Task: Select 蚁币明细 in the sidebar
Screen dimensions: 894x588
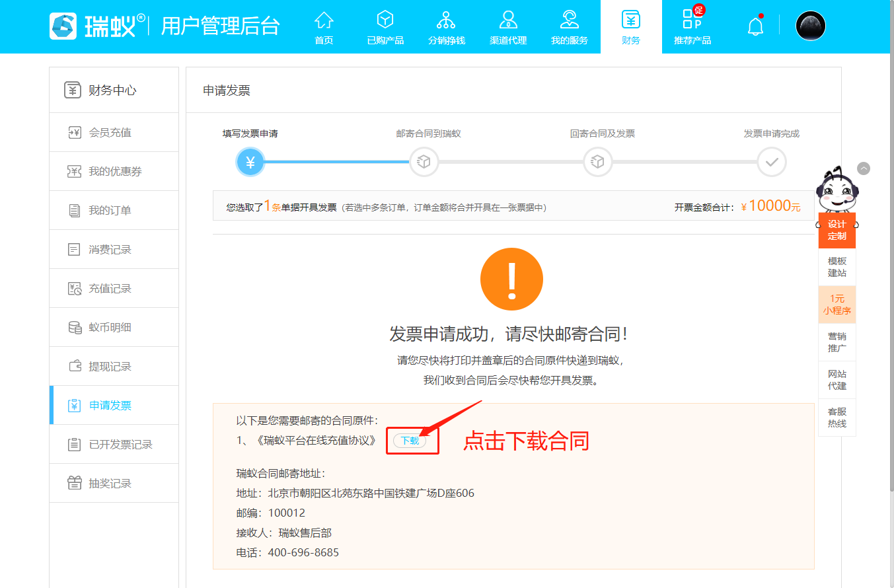Action: tap(114, 327)
